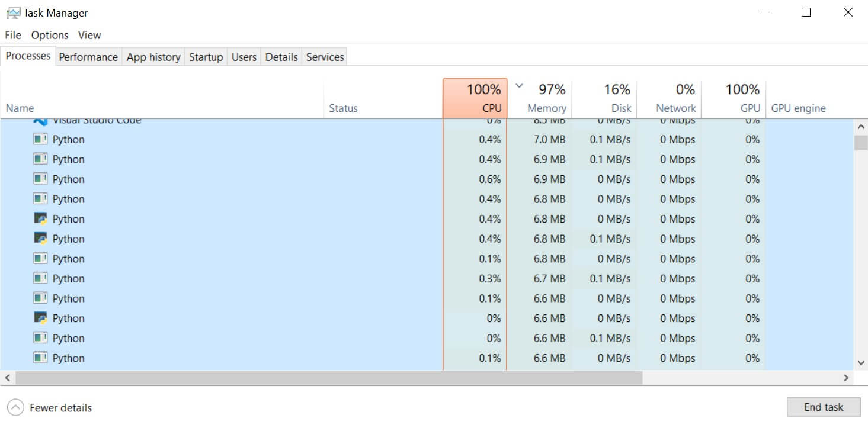Image resolution: width=868 pixels, height=428 pixels.
Task: Switch to the Performance tab
Action: click(88, 57)
